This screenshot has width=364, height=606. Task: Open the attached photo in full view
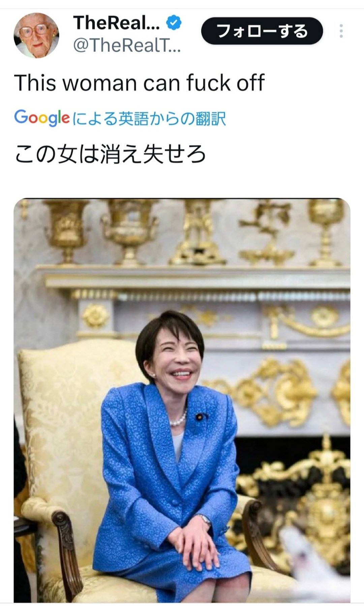coord(182,401)
